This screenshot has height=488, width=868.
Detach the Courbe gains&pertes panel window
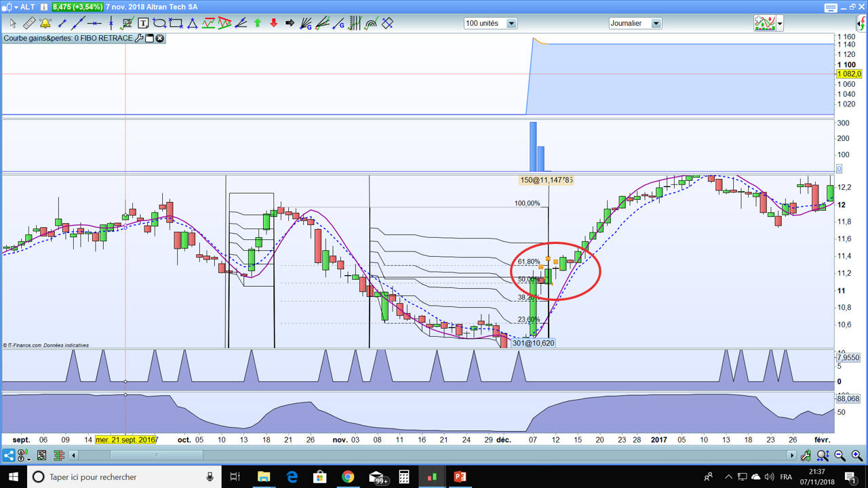[150, 39]
